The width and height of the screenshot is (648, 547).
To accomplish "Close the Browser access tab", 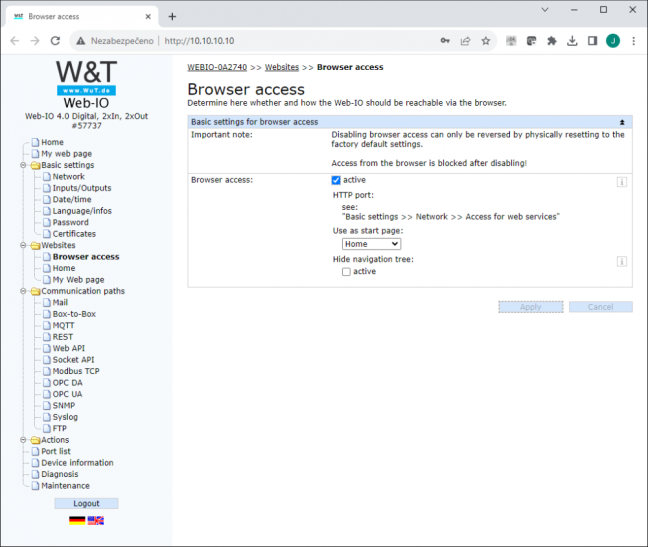I will (148, 17).
